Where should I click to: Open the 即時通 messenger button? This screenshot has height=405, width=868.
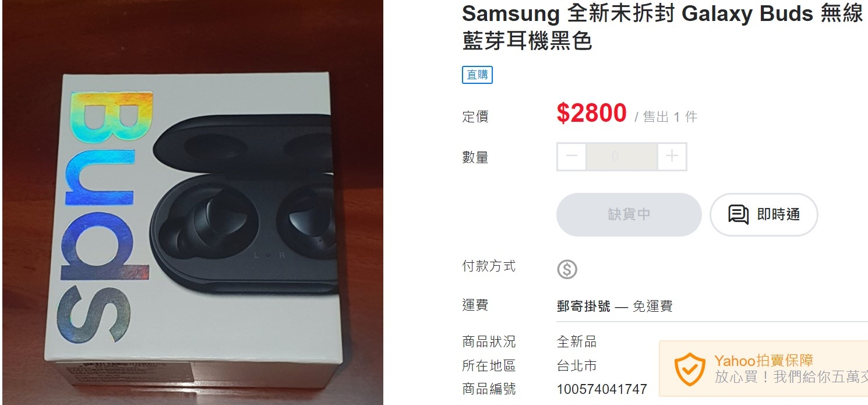[764, 214]
